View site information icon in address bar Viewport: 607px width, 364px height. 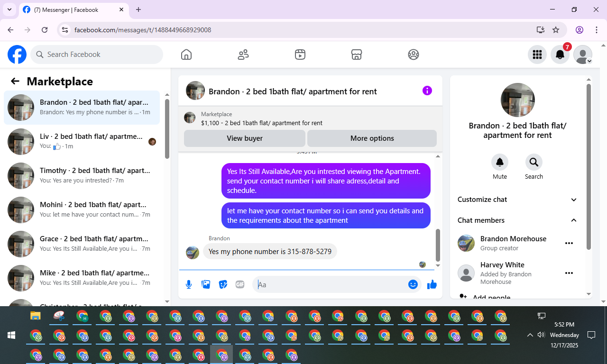point(65,30)
